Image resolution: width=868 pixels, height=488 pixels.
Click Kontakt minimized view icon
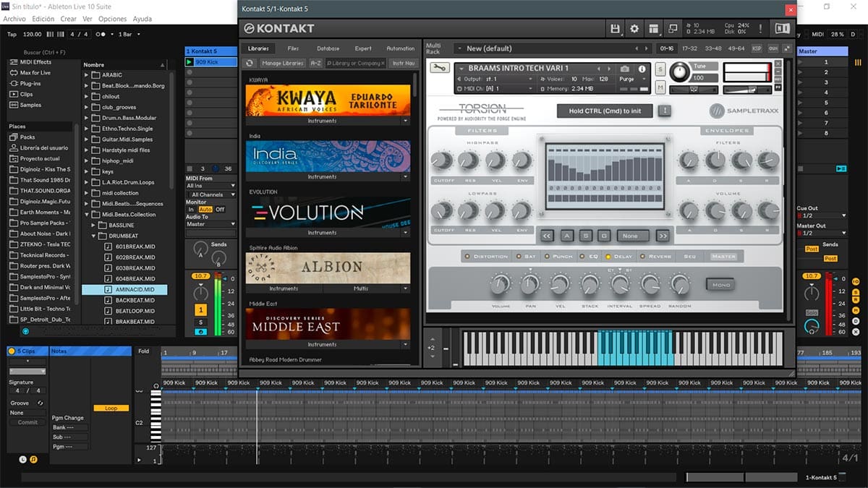pos(673,28)
